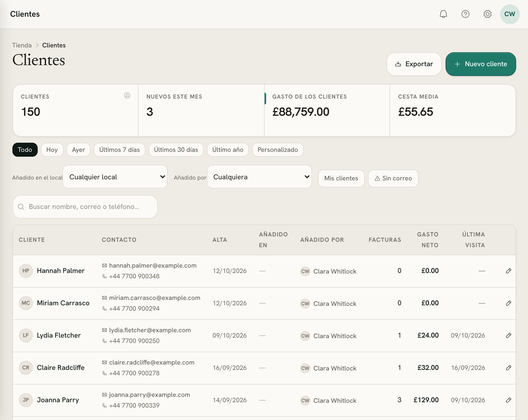Image resolution: width=528 pixels, height=420 pixels.
Task: Edit Miriam Carrasco with the pencil icon
Action: coord(508,303)
